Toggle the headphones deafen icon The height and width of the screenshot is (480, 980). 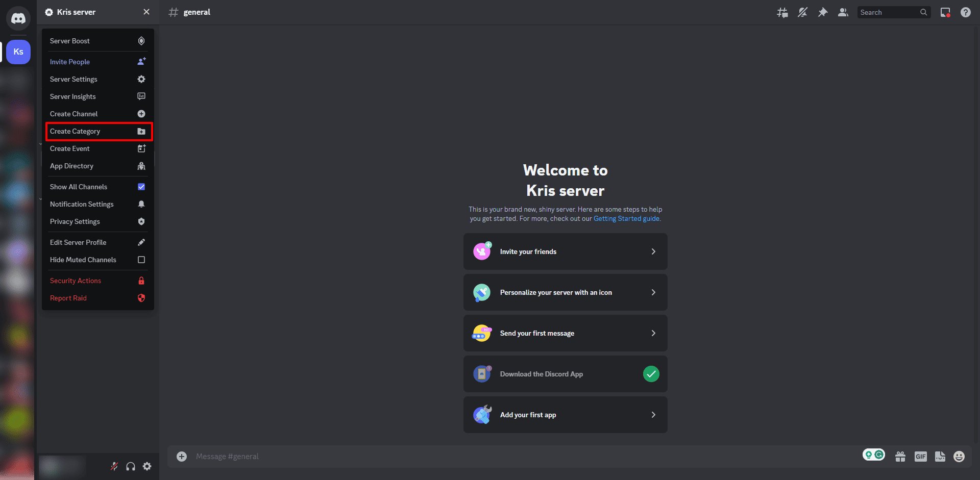pyautogui.click(x=131, y=466)
